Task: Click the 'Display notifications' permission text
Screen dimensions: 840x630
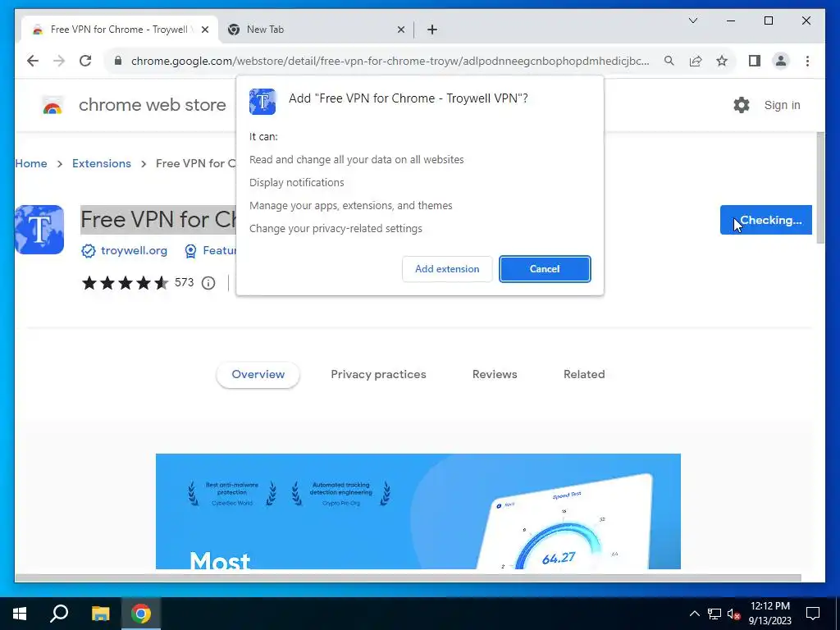Action: point(296,183)
